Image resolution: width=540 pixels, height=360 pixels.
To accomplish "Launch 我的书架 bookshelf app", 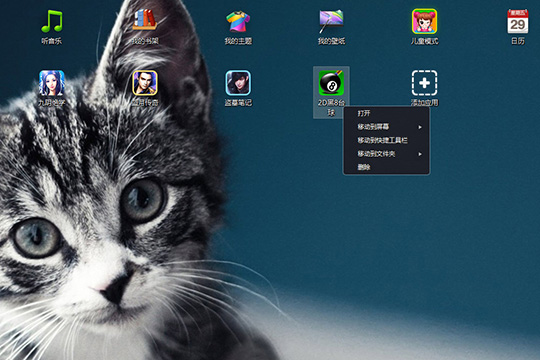I will click(145, 20).
